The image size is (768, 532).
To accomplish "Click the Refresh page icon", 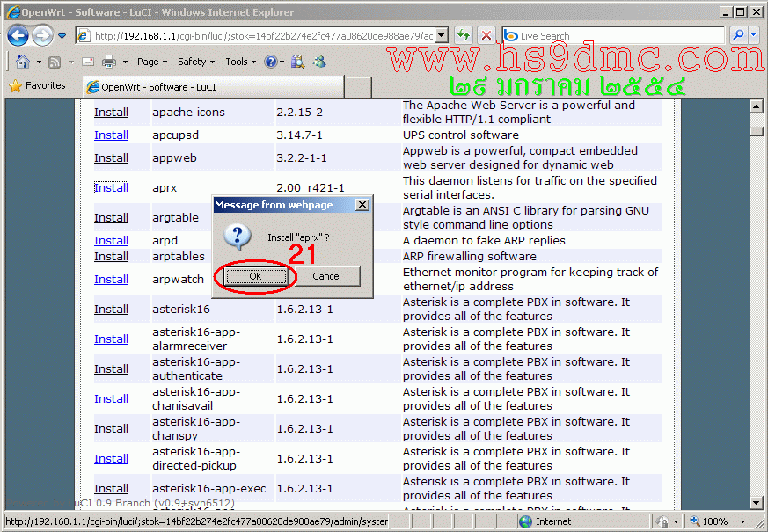I will point(463,35).
